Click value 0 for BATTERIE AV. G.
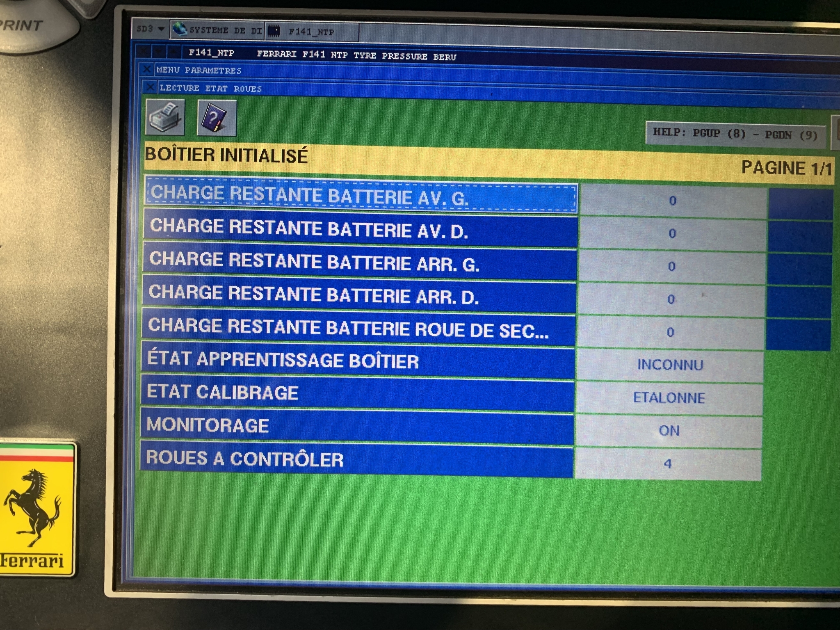This screenshot has width=840, height=630. pyautogui.click(x=673, y=201)
